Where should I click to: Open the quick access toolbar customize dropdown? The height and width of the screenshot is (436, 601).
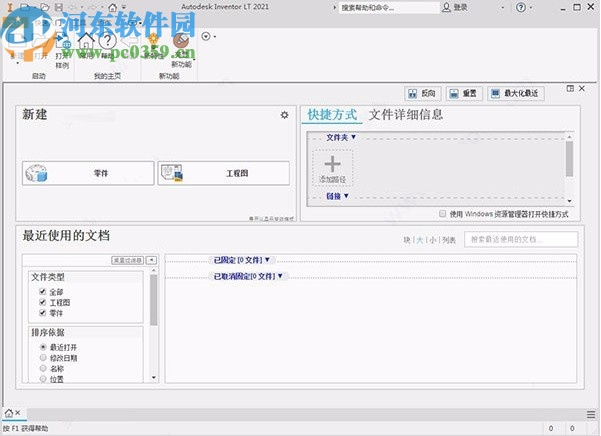124,7
